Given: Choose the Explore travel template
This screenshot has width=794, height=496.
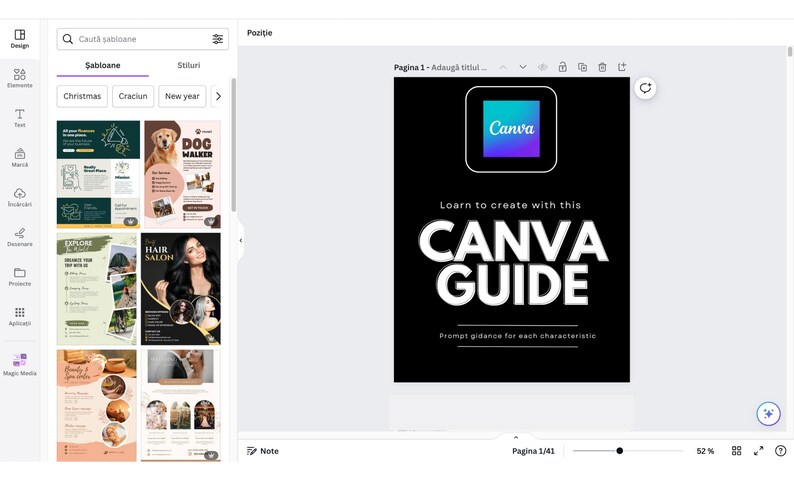Looking at the screenshot, I should [x=97, y=289].
